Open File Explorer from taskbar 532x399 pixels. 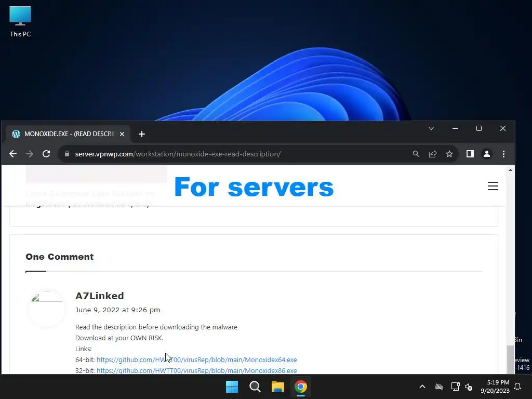(x=278, y=387)
